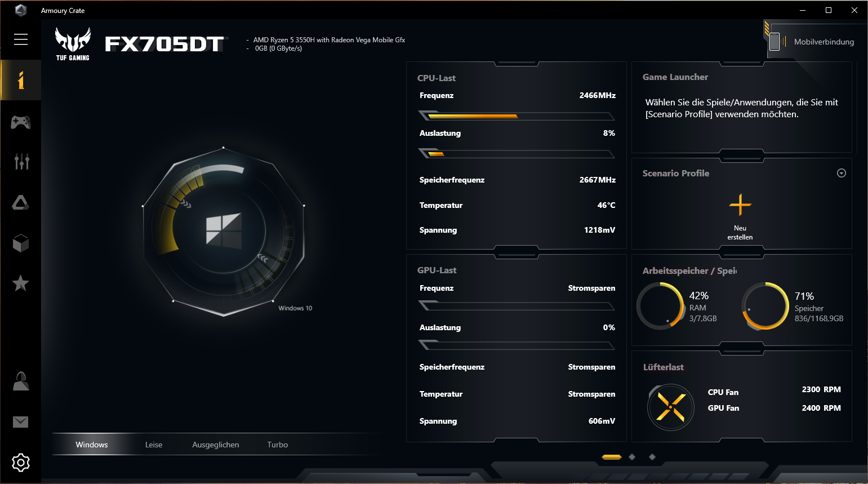868x484 pixels.
Task: Click the Armoury Crate title bar icon
Action: point(21,10)
